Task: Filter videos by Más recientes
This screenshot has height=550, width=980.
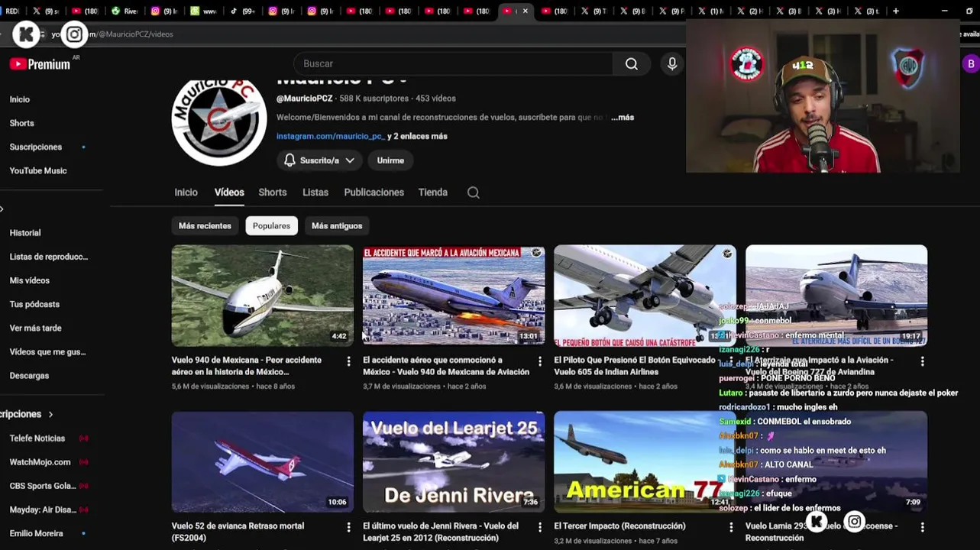Action: [x=205, y=226]
